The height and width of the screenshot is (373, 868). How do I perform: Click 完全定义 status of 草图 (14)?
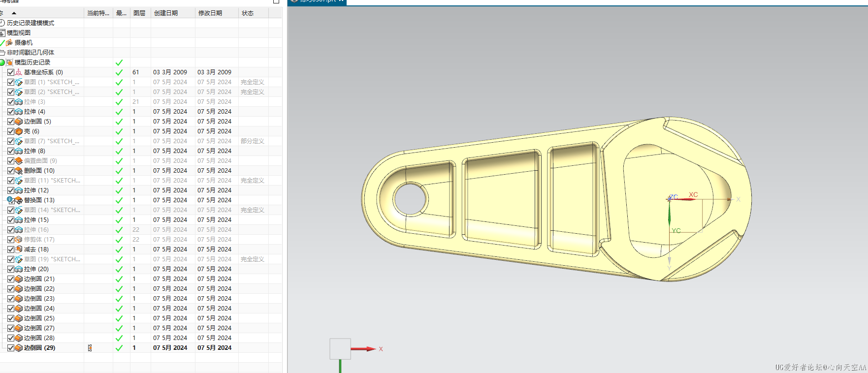click(x=253, y=210)
